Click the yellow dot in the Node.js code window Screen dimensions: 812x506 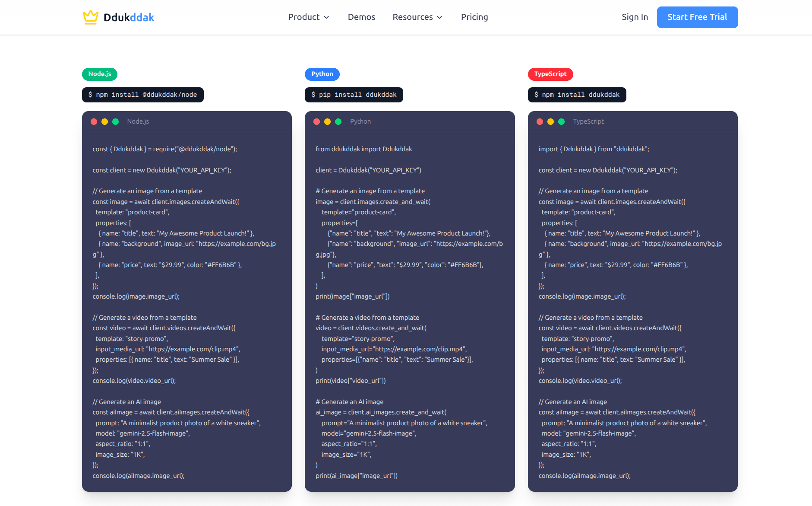tap(104, 121)
